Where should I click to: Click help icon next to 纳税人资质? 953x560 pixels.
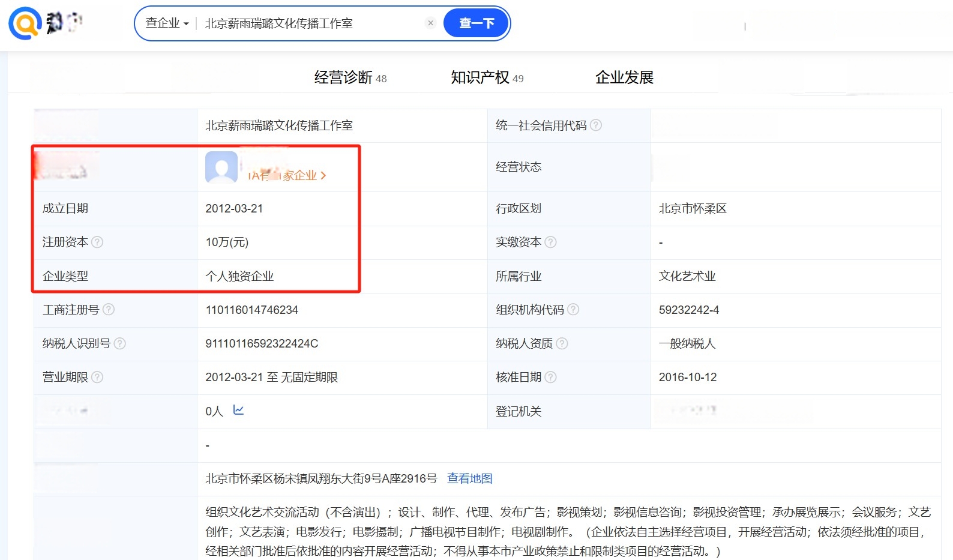[562, 343]
